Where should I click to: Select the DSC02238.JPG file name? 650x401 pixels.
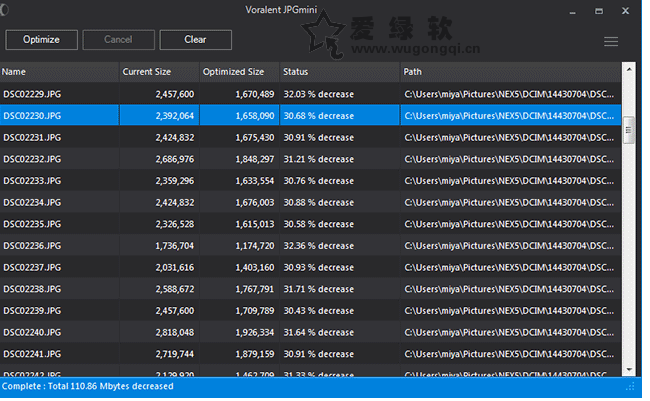tap(32, 289)
